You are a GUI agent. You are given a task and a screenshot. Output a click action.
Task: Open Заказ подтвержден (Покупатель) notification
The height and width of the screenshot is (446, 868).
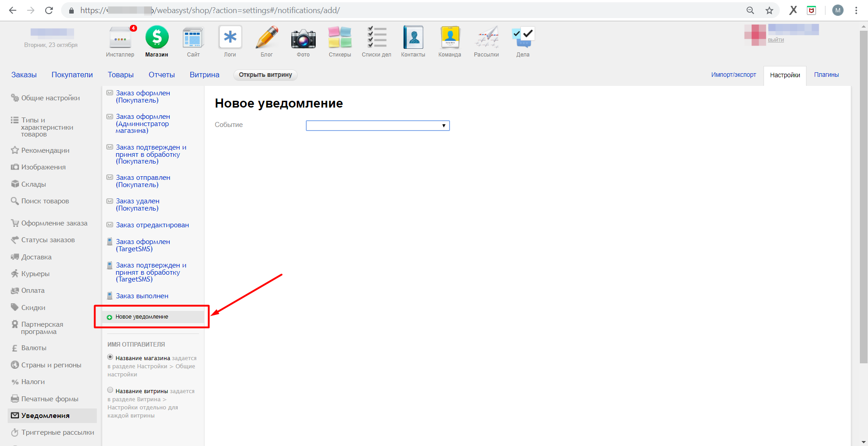click(x=151, y=154)
